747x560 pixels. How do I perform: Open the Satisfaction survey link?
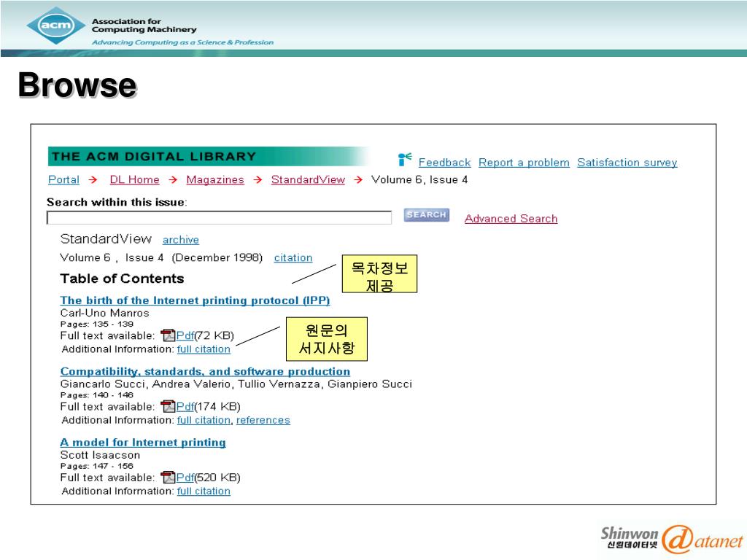pyautogui.click(x=627, y=163)
